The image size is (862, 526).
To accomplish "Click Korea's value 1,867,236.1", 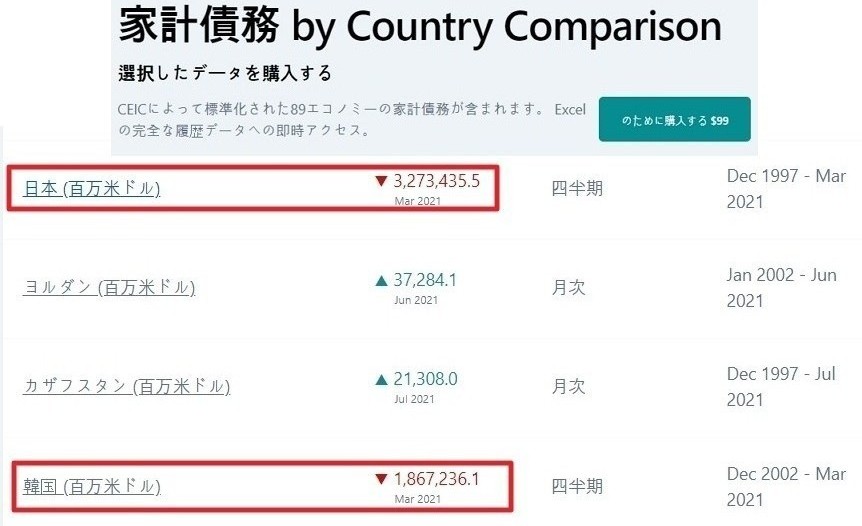I will tap(436, 479).
